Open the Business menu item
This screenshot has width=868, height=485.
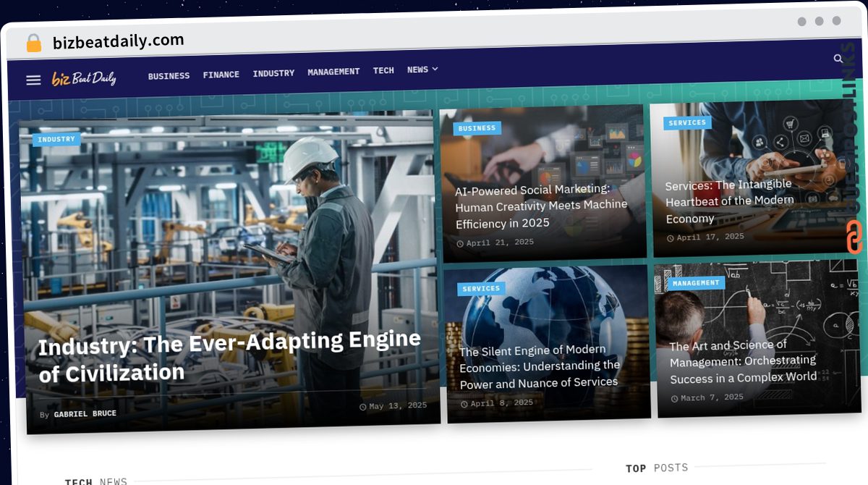coord(169,76)
